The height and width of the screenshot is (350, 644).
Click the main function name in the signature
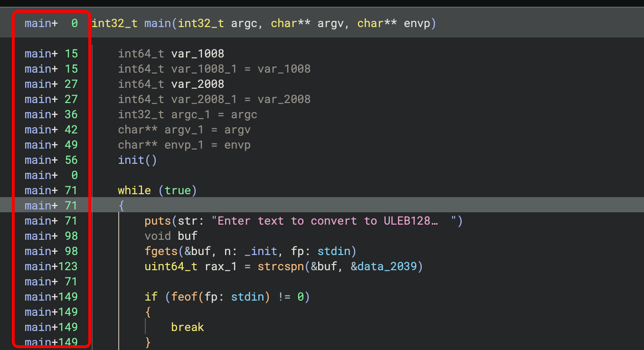tap(157, 23)
